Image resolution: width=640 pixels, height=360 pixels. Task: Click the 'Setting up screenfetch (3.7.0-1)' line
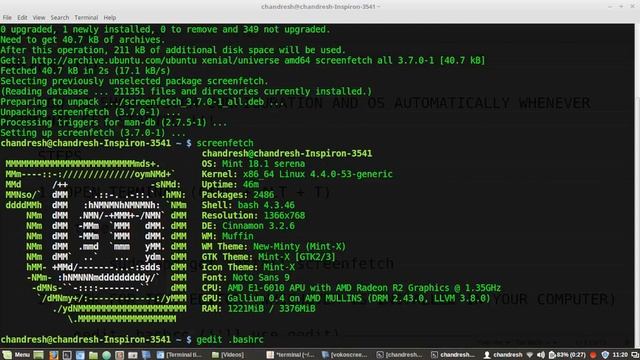click(x=93, y=133)
